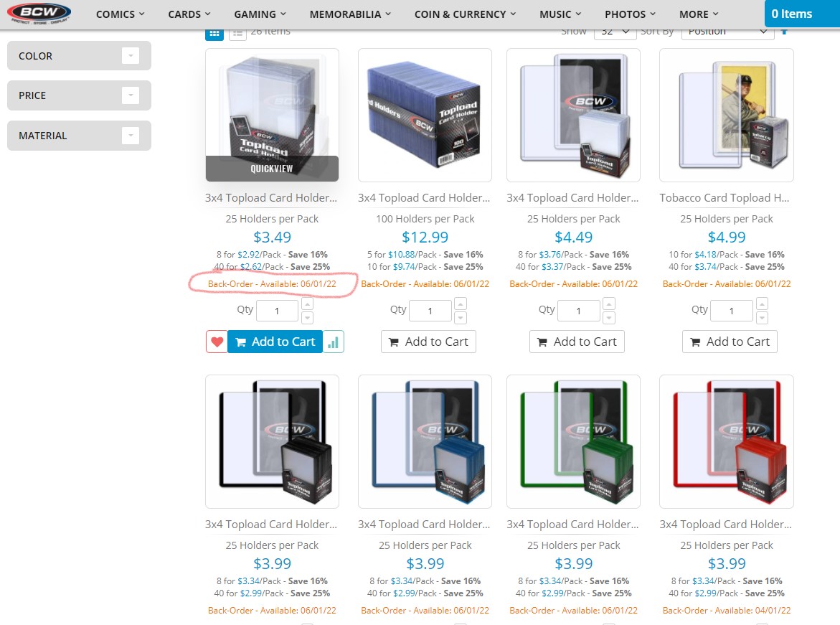Add first product to wishlist heart icon
Image resolution: width=840 pixels, height=625 pixels.
click(x=217, y=342)
